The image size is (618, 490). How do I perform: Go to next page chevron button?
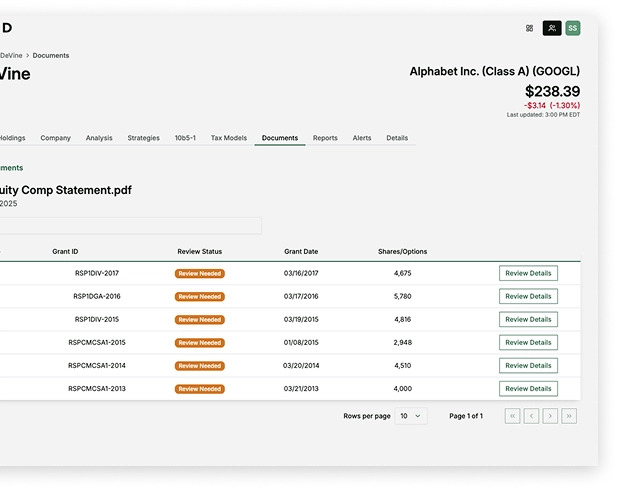click(550, 416)
